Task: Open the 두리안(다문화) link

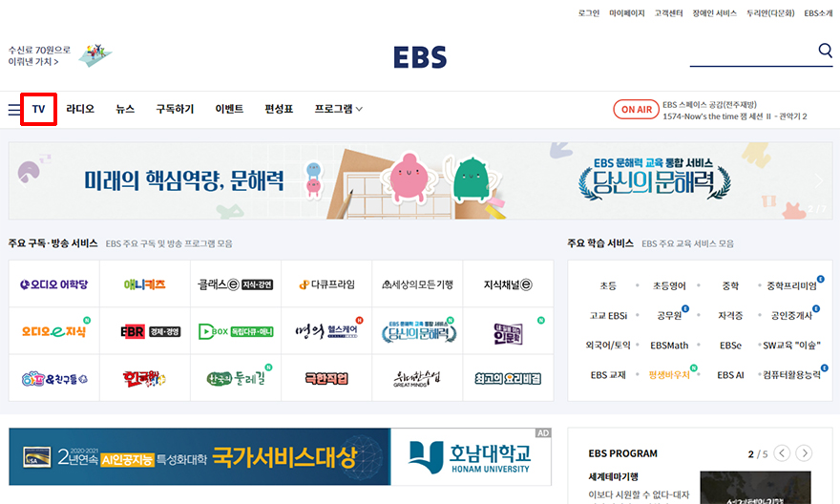Action: pos(770,12)
